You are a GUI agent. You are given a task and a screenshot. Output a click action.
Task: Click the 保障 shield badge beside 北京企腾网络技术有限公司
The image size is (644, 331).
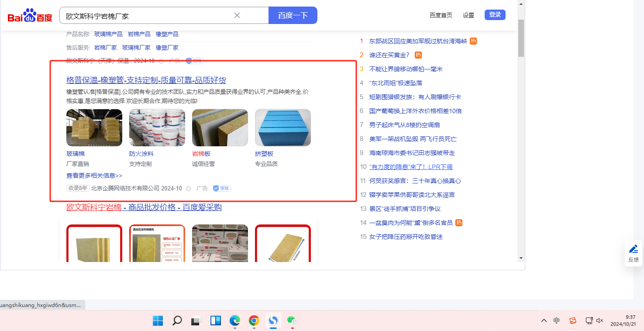tap(222, 188)
